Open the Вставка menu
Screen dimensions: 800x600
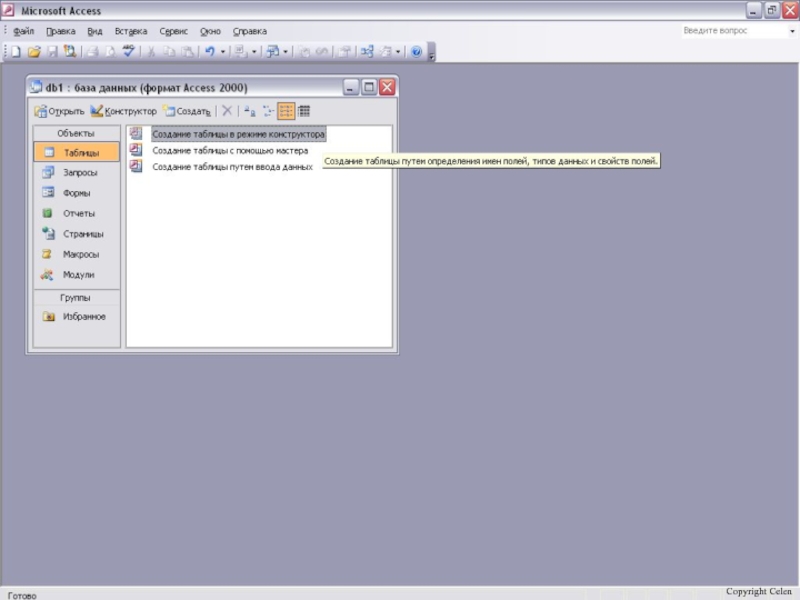coord(131,31)
